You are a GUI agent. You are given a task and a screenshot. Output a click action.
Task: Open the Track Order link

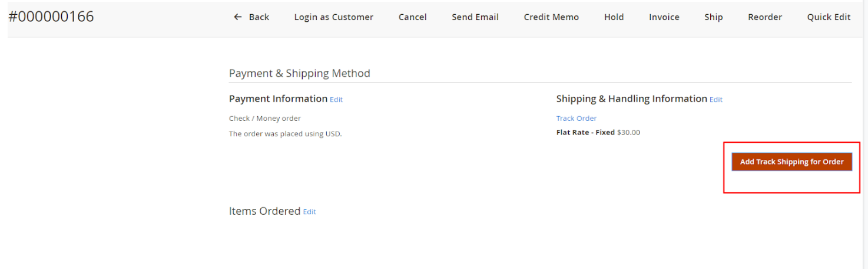tap(576, 119)
